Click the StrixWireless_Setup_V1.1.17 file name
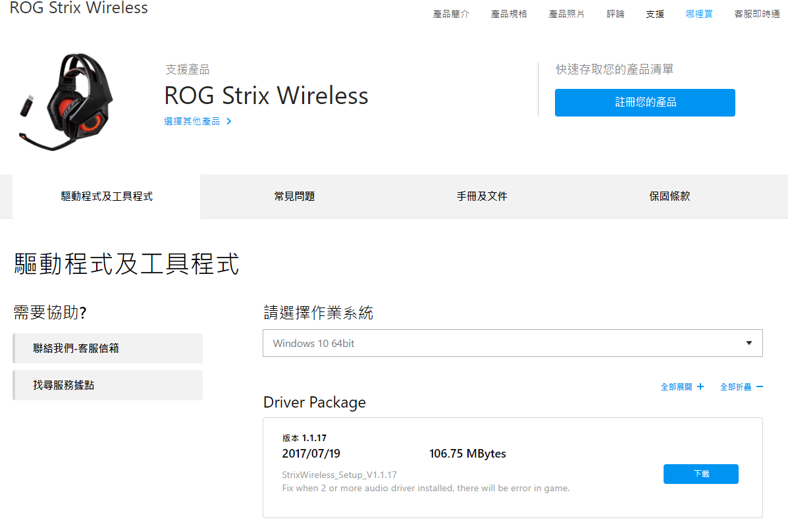Viewport: 788px width, 532px height. click(339, 475)
